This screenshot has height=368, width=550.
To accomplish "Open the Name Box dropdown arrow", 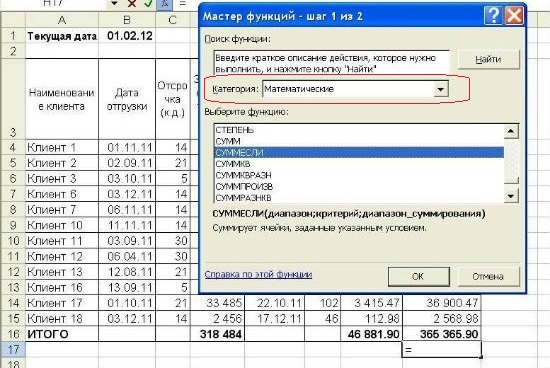I will pyautogui.click(x=114, y=4).
